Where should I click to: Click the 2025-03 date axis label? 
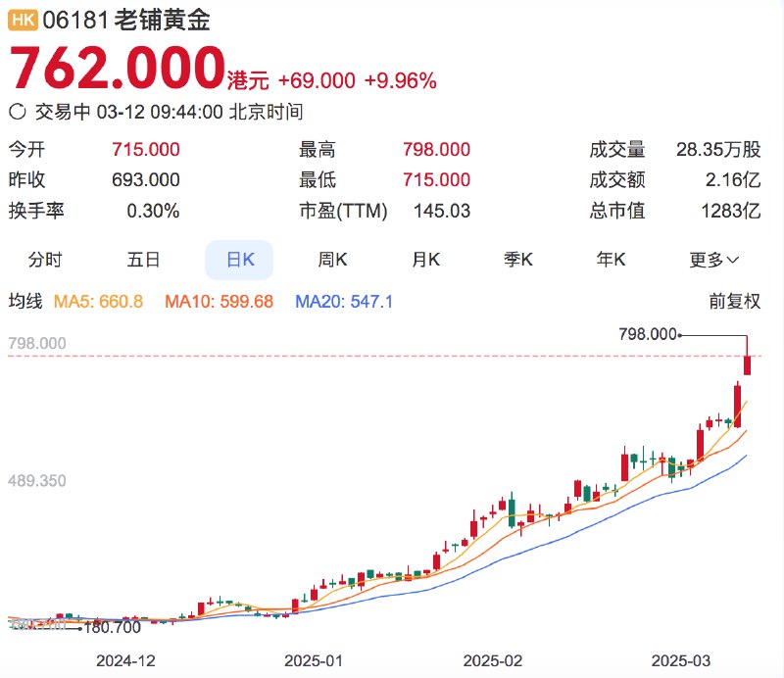click(680, 661)
